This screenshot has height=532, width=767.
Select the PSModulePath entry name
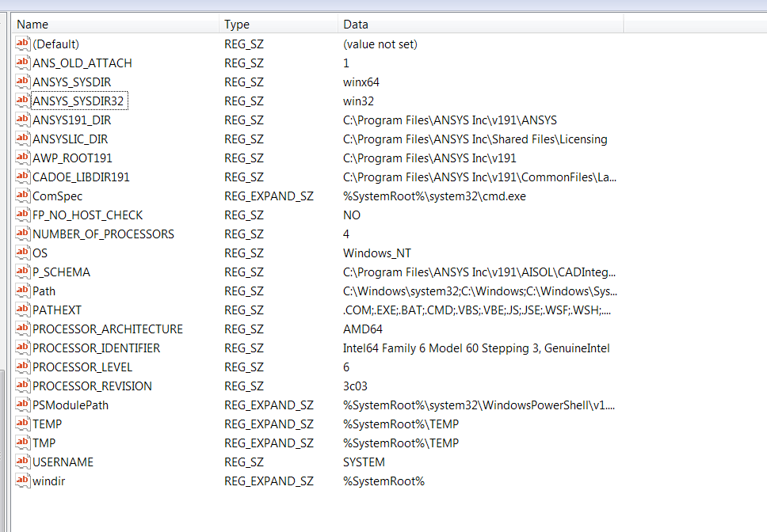pyautogui.click(x=71, y=405)
